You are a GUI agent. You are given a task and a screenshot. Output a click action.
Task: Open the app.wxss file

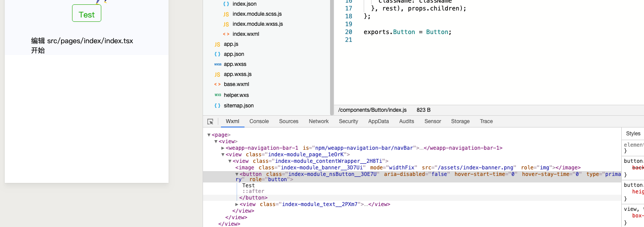point(235,64)
